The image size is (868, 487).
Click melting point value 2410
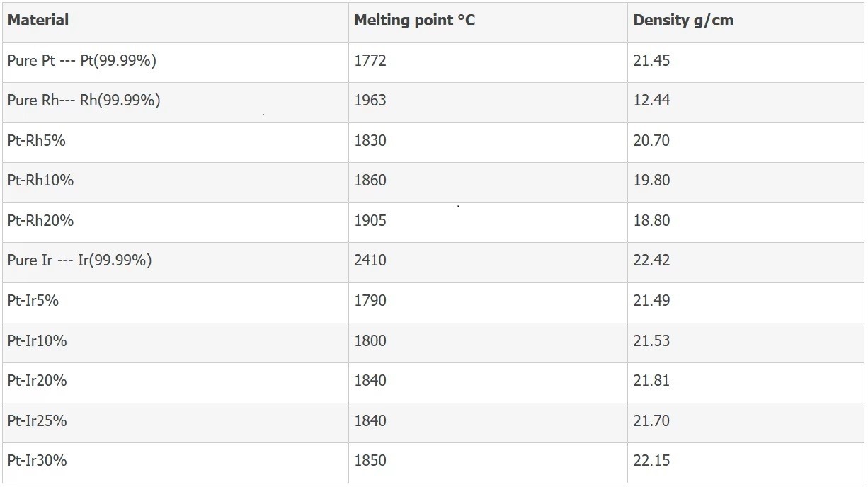370,260
